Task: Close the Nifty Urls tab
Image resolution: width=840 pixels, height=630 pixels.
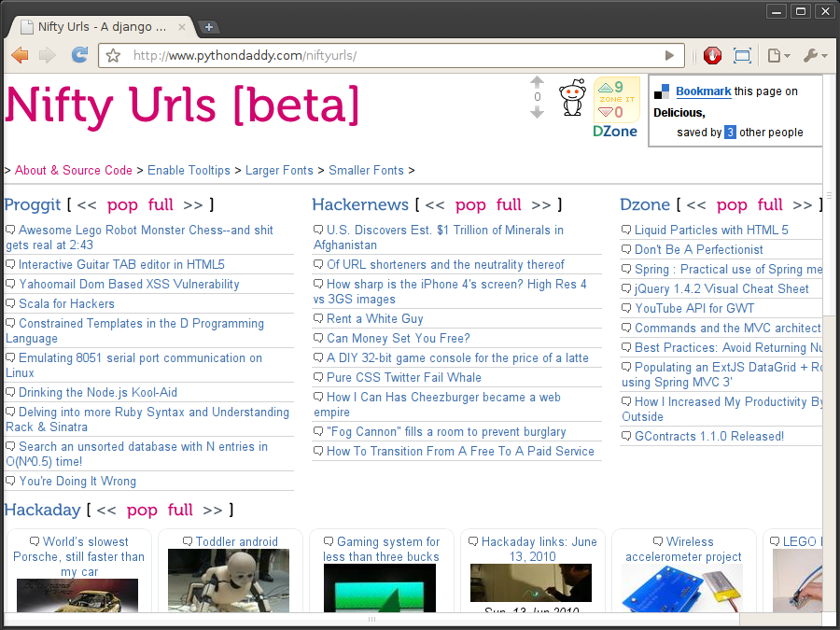Action: tap(182, 27)
